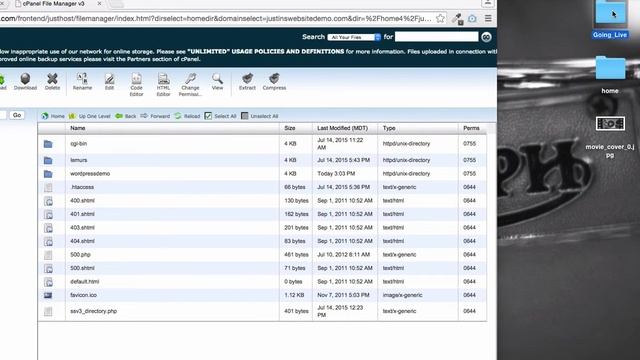Click the wordpressdemo folder name
The height and width of the screenshot is (360, 640).
tap(90, 173)
